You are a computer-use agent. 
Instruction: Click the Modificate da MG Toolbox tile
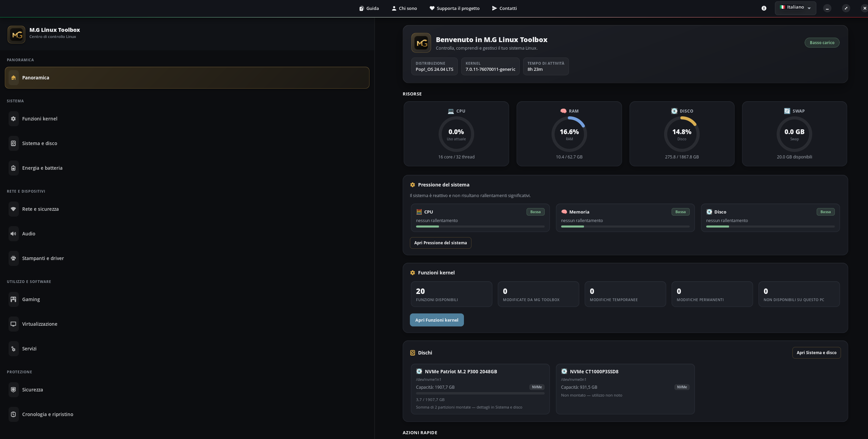pos(539,294)
